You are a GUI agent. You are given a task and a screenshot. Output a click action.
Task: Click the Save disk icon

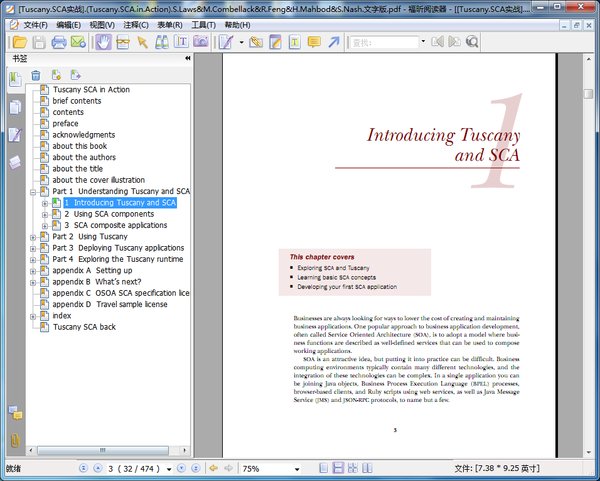tap(39, 42)
